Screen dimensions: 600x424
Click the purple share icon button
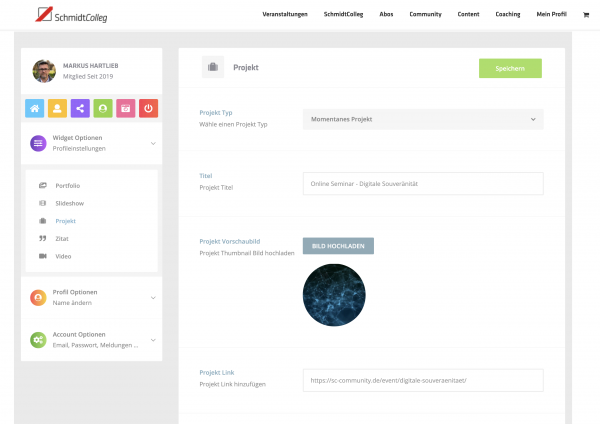point(80,108)
